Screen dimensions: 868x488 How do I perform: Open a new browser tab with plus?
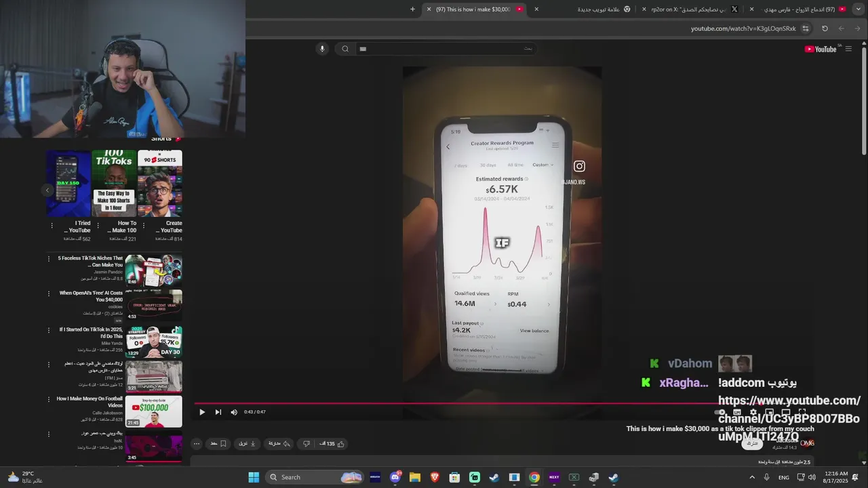(412, 9)
